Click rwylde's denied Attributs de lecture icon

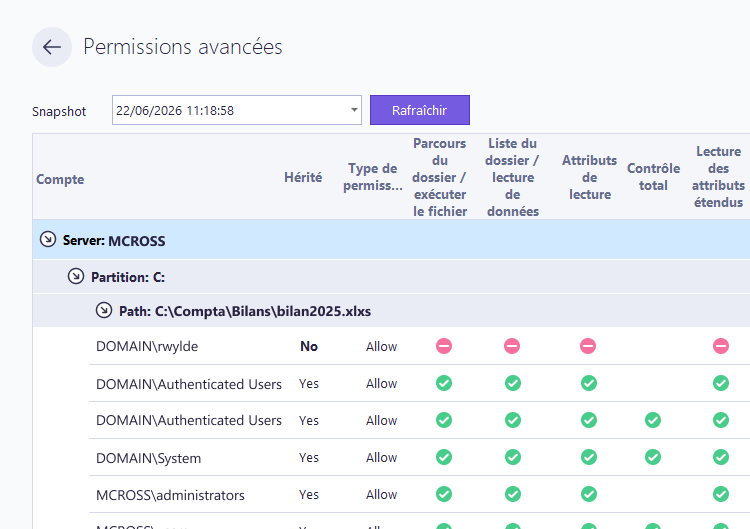point(588,346)
